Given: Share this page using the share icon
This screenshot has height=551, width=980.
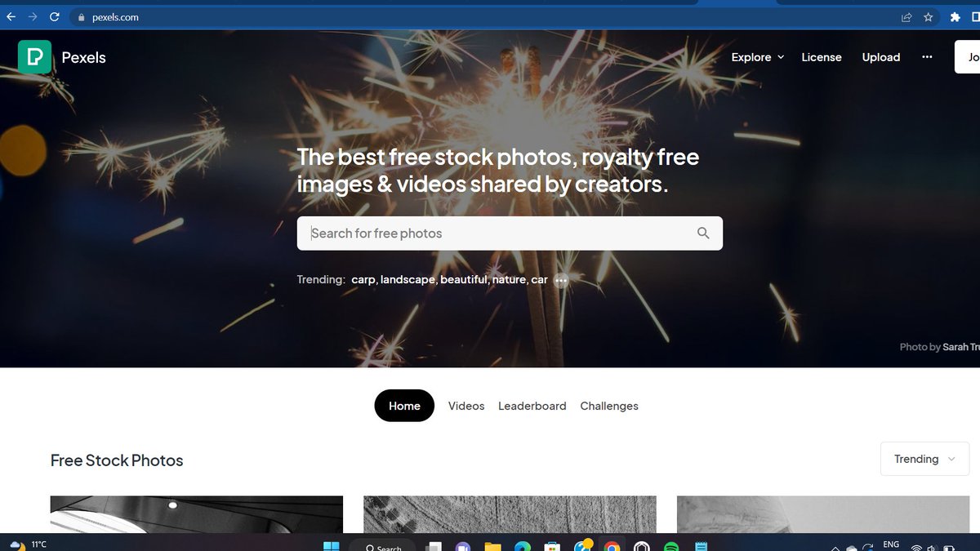Looking at the screenshot, I should click(906, 16).
